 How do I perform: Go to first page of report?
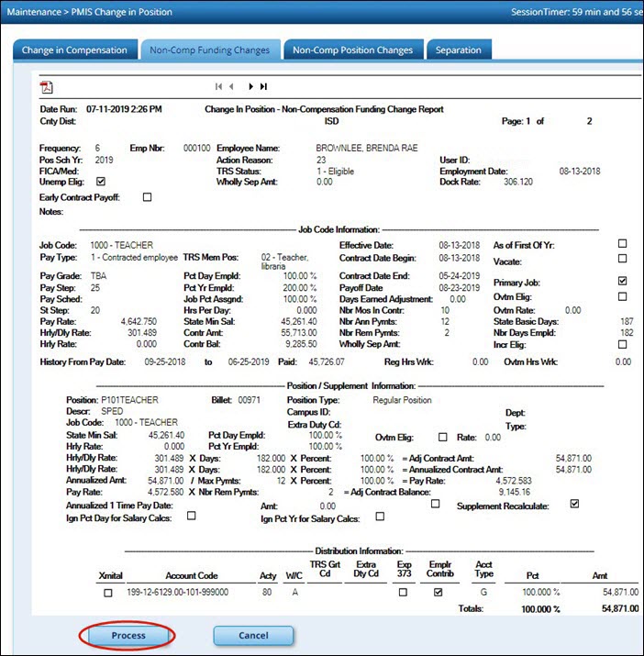(x=218, y=86)
